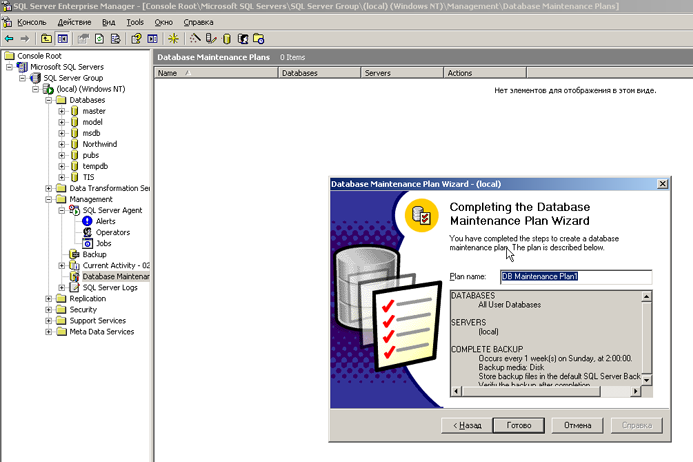Click the Back arrow toolbar icon
The width and height of the screenshot is (693, 462).
tap(9, 39)
